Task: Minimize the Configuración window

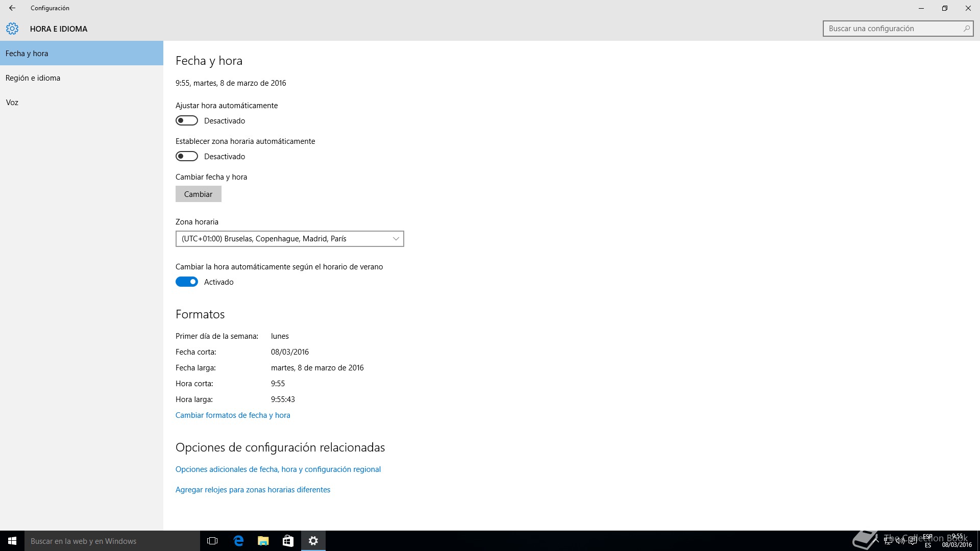Action: pyautogui.click(x=921, y=8)
